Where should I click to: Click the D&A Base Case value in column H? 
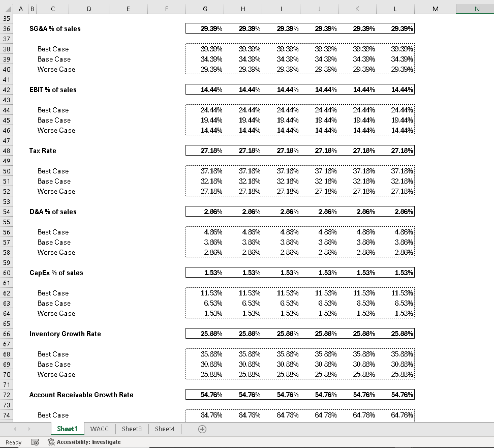click(x=243, y=242)
